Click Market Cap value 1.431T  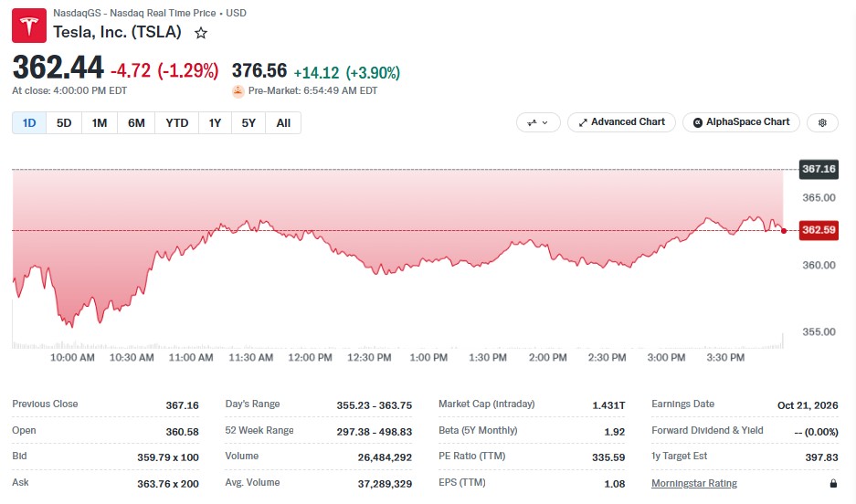coord(608,405)
